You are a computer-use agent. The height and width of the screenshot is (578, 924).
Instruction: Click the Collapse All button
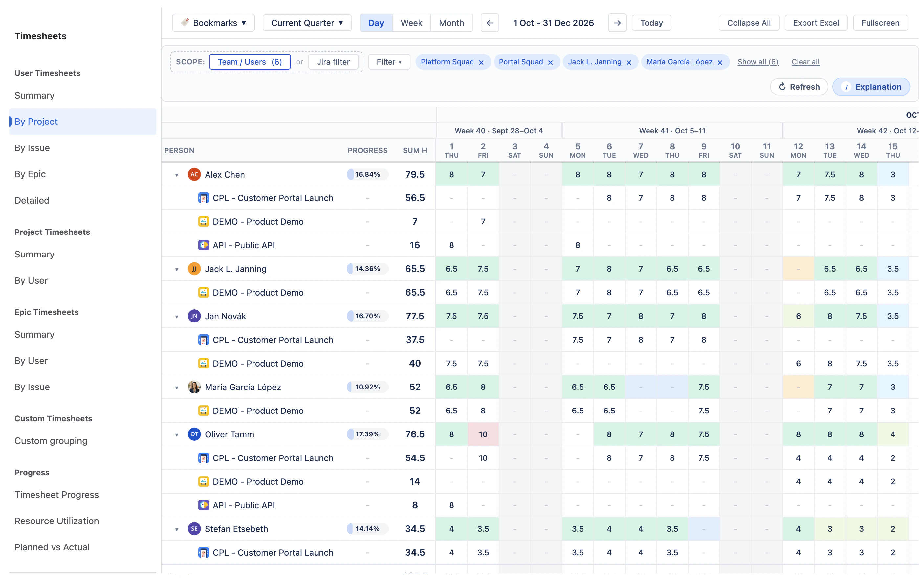(x=749, y=23)
